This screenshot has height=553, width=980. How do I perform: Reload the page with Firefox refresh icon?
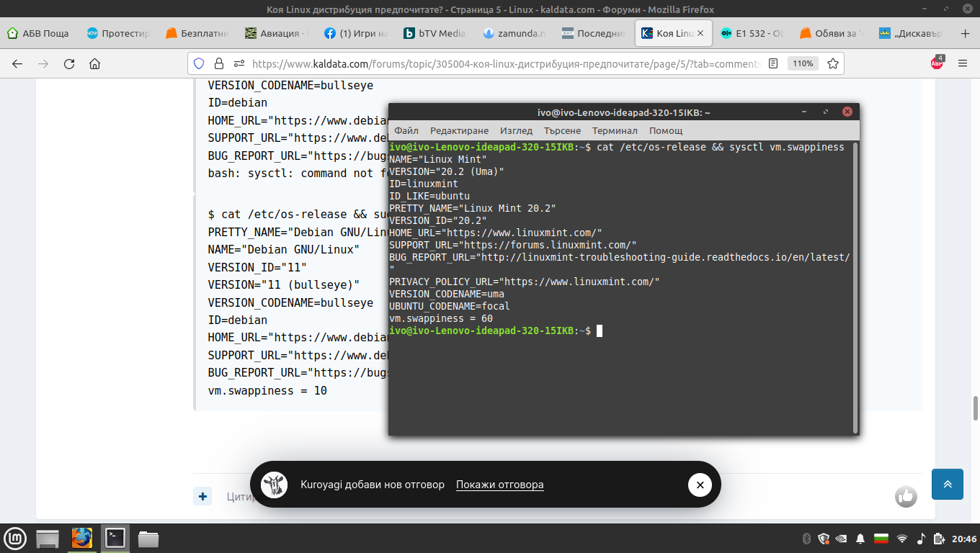click(x=69, y=63)
